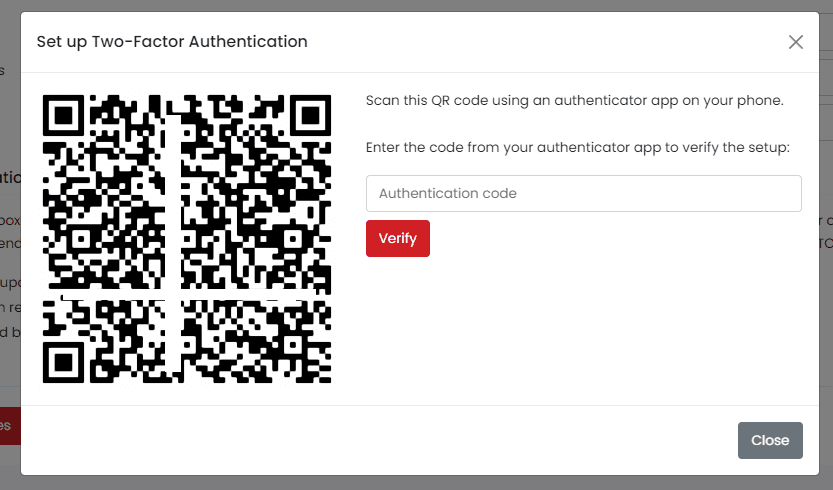Click the gray Close button in footer

pos(770,440)
